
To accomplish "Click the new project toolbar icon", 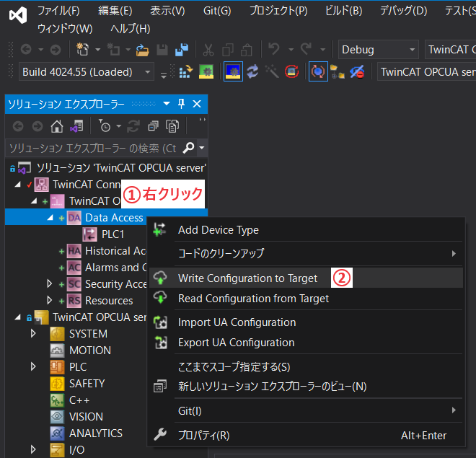I will click(82, 50).
